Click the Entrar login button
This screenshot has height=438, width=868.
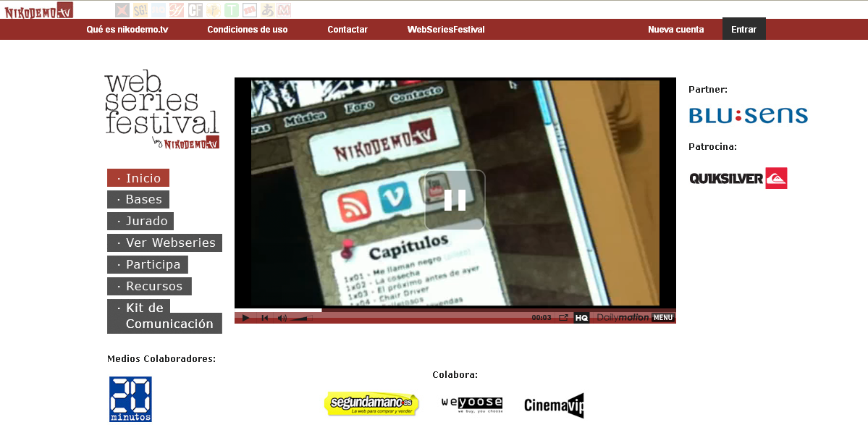pos(744,29)
